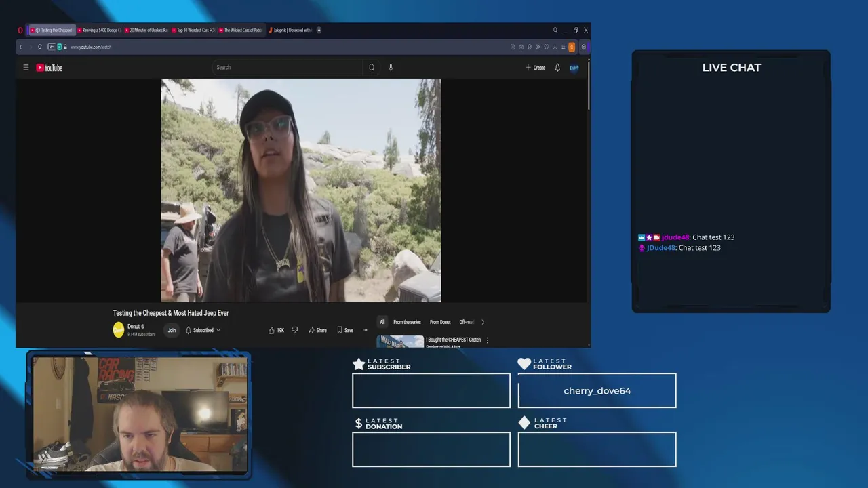Switch to the 'Top 10 Weirdest Cars' tab
The image size is (868, 488).
click(194, 30)
